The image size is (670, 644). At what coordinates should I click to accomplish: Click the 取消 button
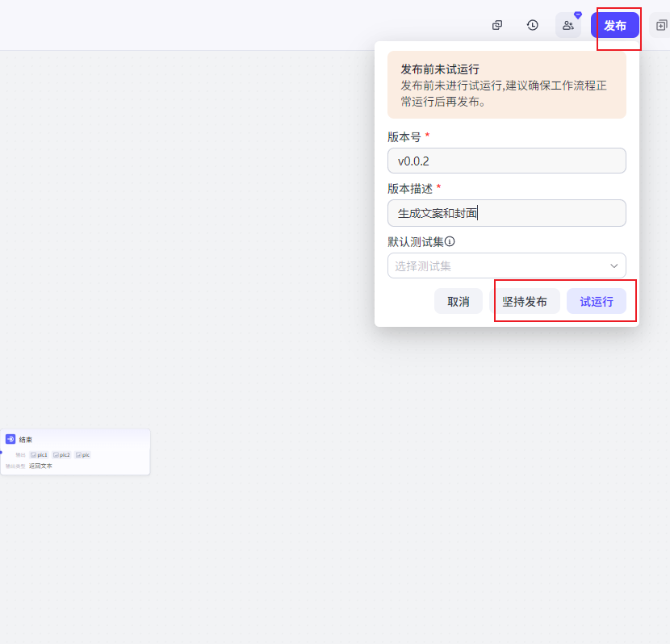tap(459, 301)
